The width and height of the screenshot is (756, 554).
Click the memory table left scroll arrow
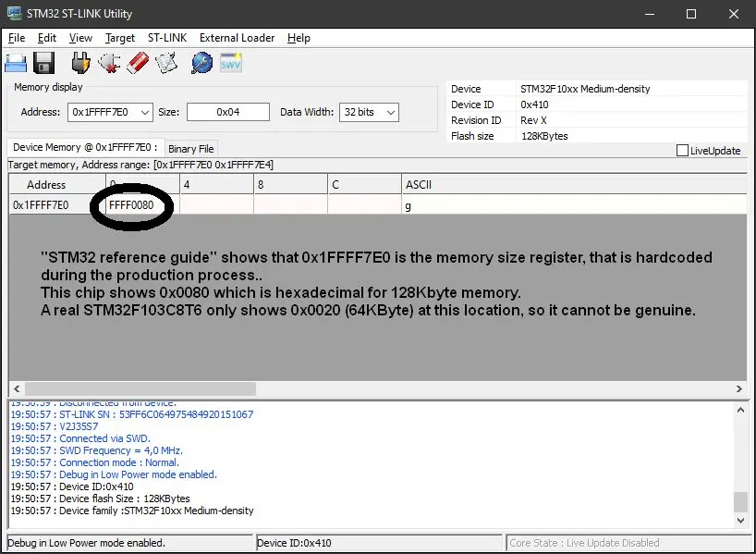point(17,388)
